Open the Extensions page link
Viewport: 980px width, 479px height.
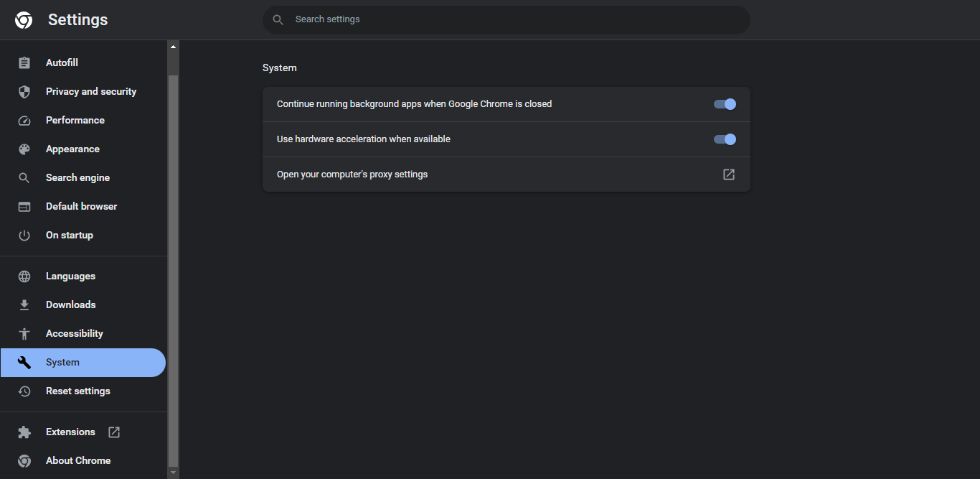tap(83, 432)
